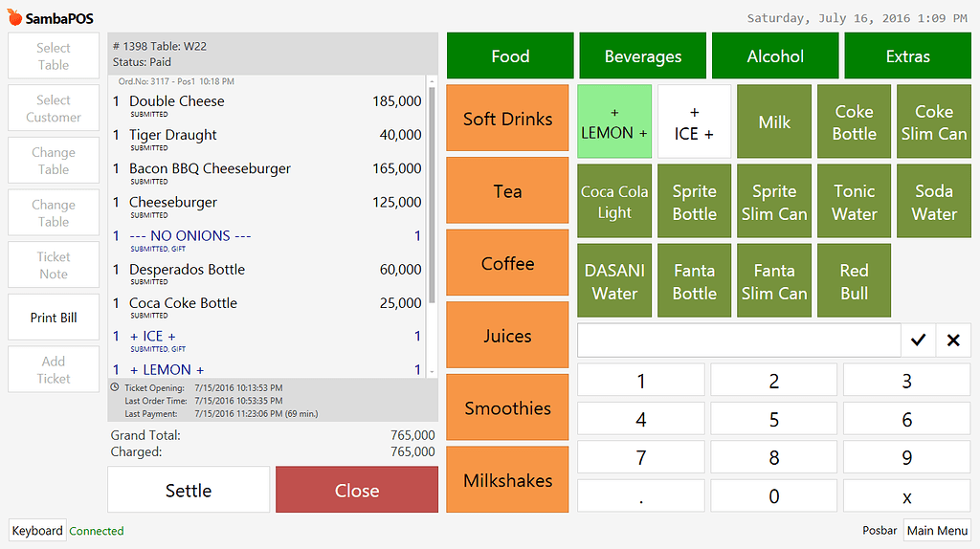The height and width of the screenshot is (549, 980).
Task: Tap numberpad key 6
Action: 907,419
